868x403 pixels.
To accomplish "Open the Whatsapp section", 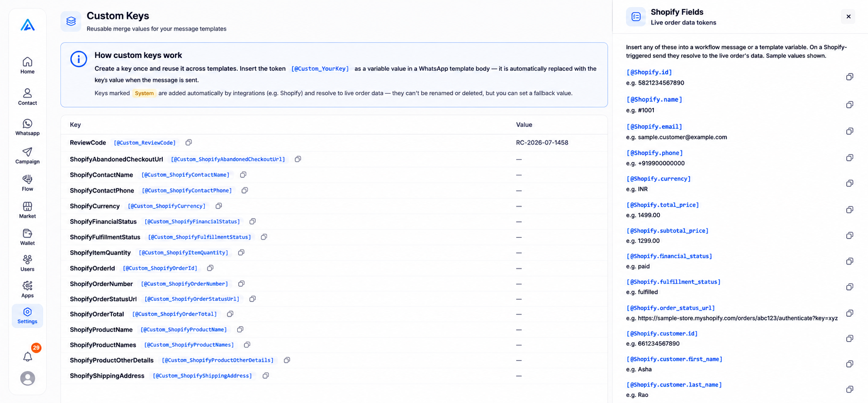I will pos(27,127).
